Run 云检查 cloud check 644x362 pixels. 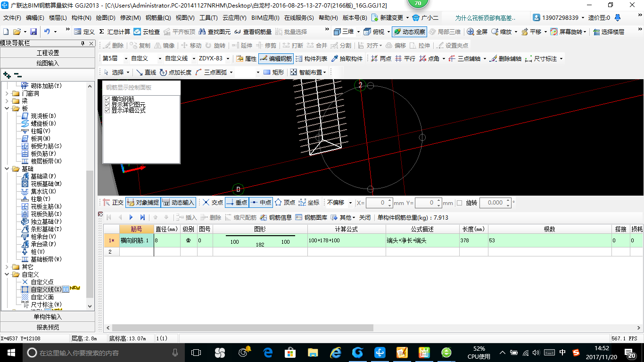[x=147, y=32]
